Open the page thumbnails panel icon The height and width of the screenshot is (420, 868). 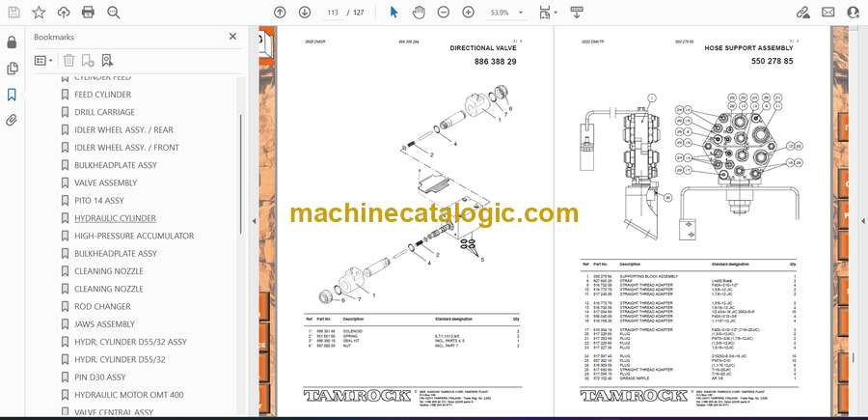[12, 69]
